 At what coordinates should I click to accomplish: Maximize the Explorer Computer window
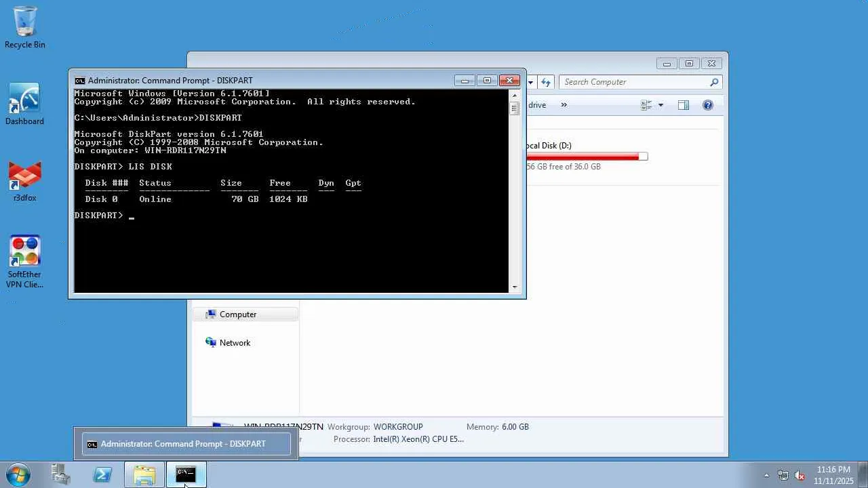(x=689, y=64)
